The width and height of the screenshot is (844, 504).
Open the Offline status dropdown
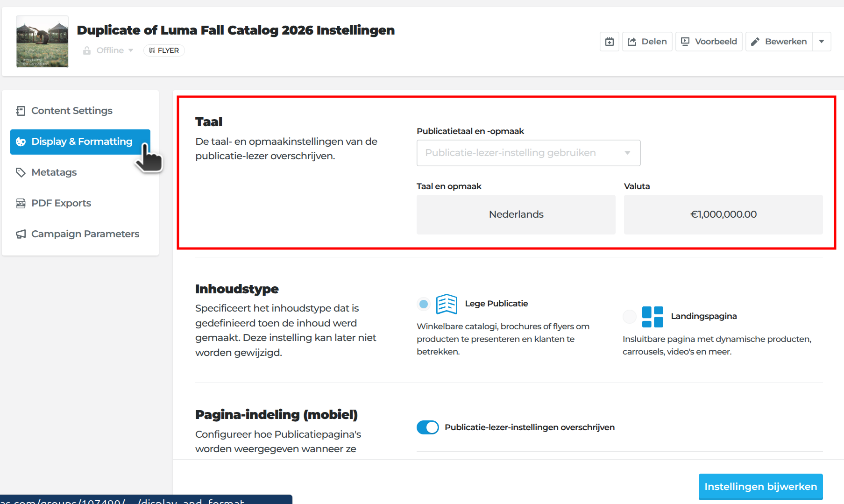point(108,50)
